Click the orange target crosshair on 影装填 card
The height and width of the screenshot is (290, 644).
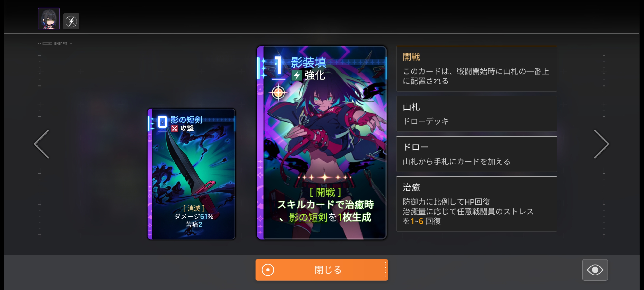(x=278, y=92)
